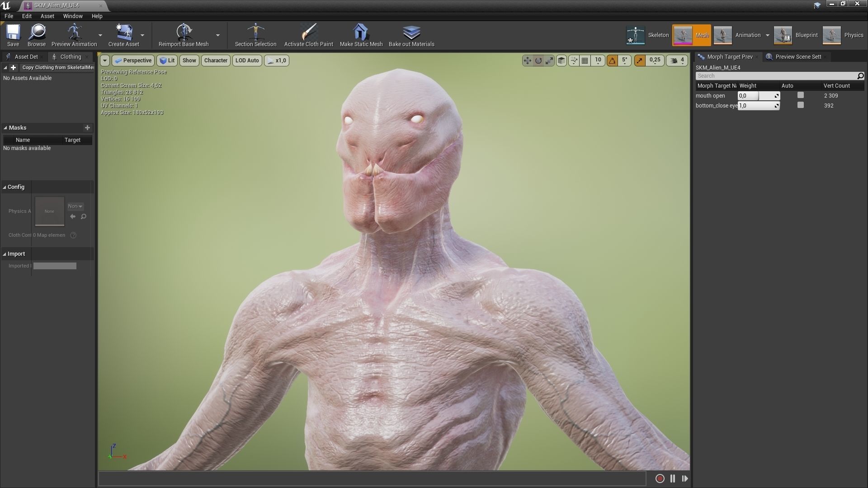Open Reimport Base Mesh options dropdown
Screen dimensions: 868x488
point(218,35)
